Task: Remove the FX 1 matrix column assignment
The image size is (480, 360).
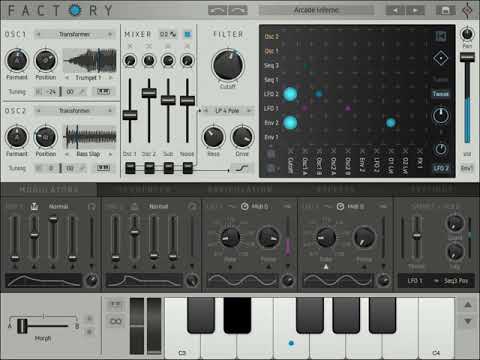Action: pos(420,151)
